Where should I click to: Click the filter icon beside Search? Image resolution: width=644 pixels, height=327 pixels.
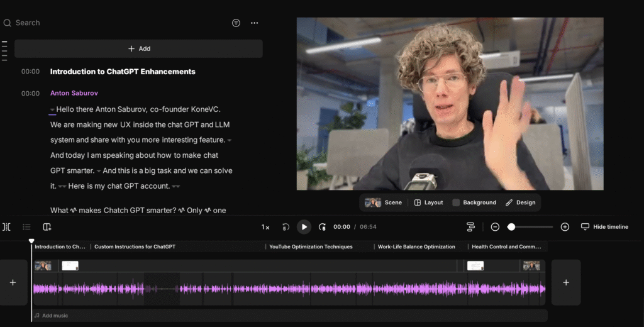click(x=236, y=23)
